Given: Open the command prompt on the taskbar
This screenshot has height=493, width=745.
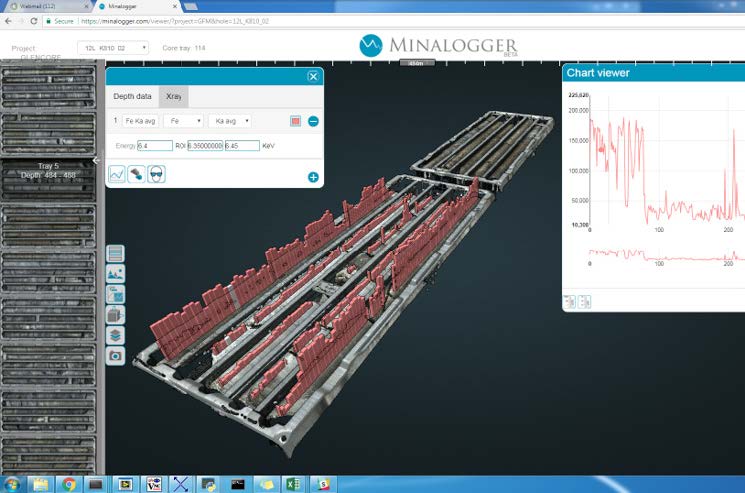Looking at the screenshot, I should click(x=237, y=484).
